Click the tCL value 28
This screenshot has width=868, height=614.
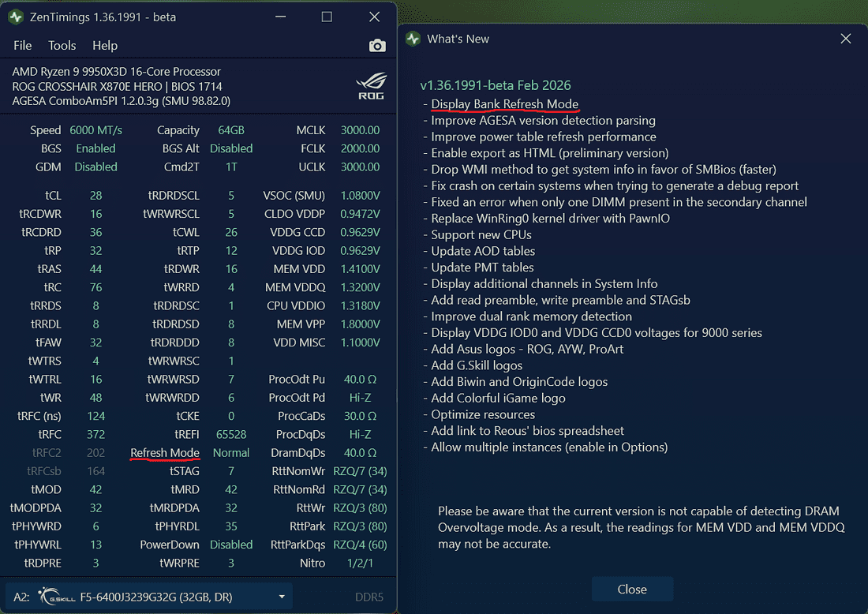point(95,196)
